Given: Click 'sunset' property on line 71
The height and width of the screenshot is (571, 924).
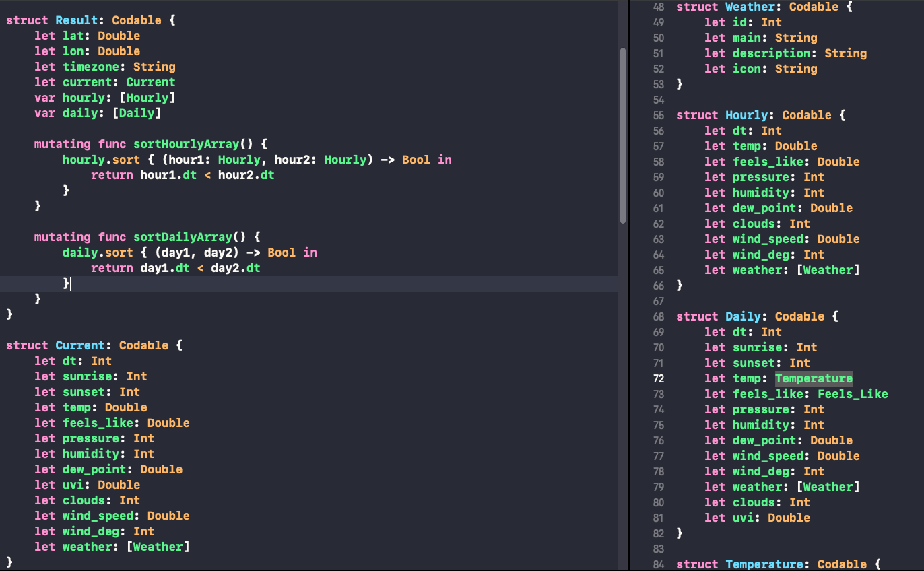Looking at the screenshot, I should coord(754,363).
